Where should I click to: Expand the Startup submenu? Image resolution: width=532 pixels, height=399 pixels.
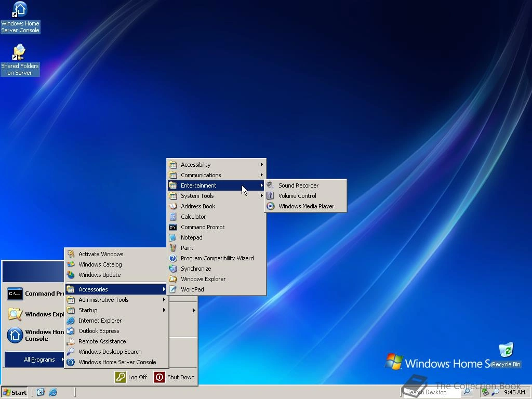88,310
